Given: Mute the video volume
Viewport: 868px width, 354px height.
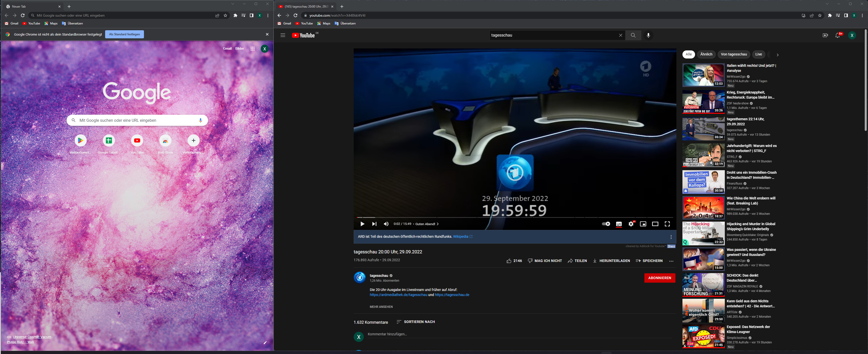Looking at the screenshot, I should coord(386,224).
